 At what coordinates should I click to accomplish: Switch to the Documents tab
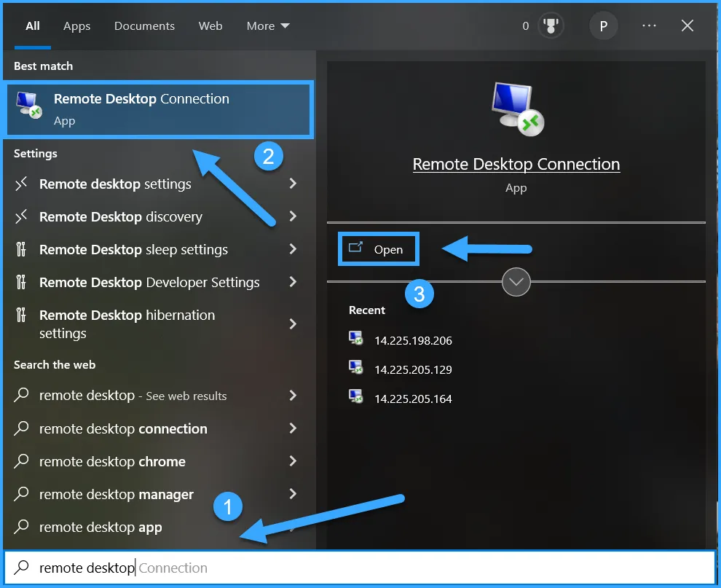point(144,26)
